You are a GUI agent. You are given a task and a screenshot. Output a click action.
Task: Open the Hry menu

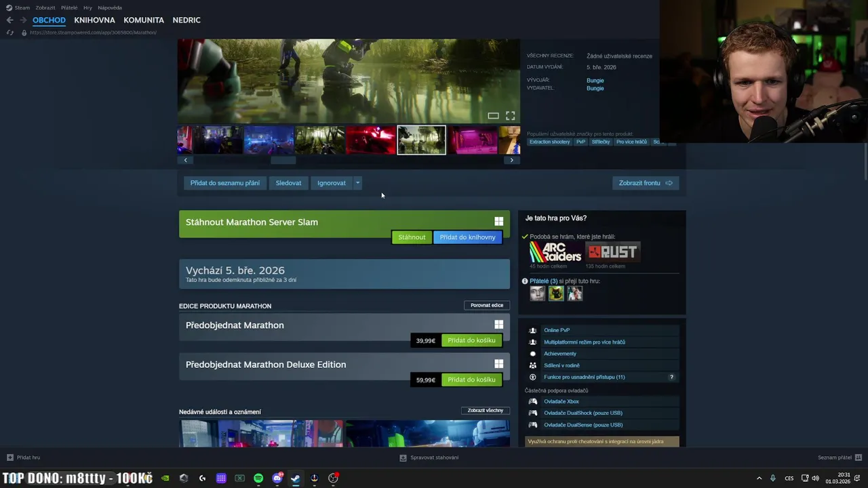click(87, 7)
